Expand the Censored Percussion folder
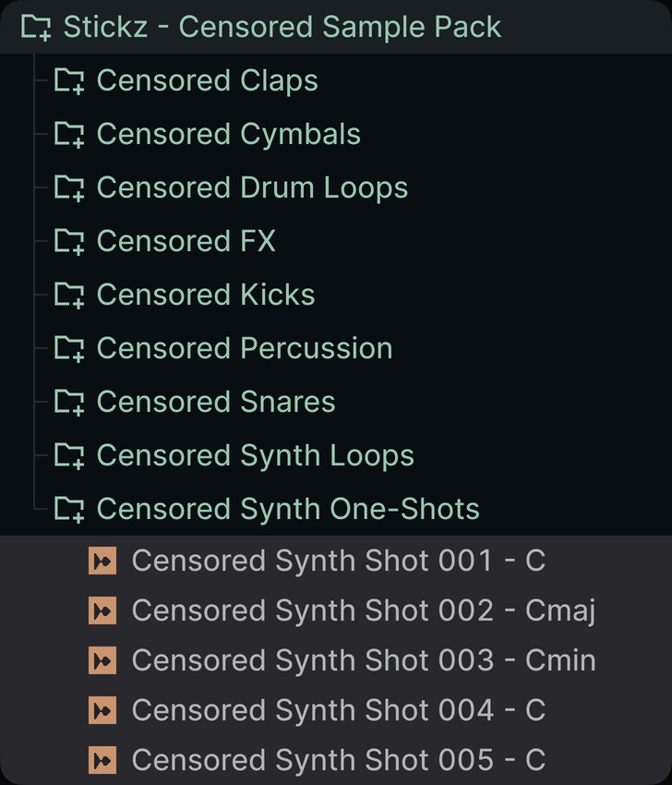This screenshot has width=672, height=785. coord(336,348)
